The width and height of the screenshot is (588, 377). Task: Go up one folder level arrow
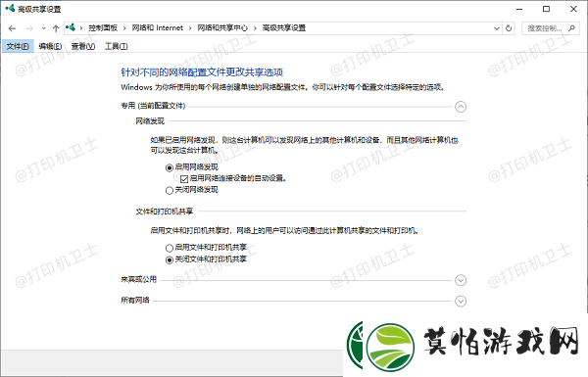pos(56,28)
